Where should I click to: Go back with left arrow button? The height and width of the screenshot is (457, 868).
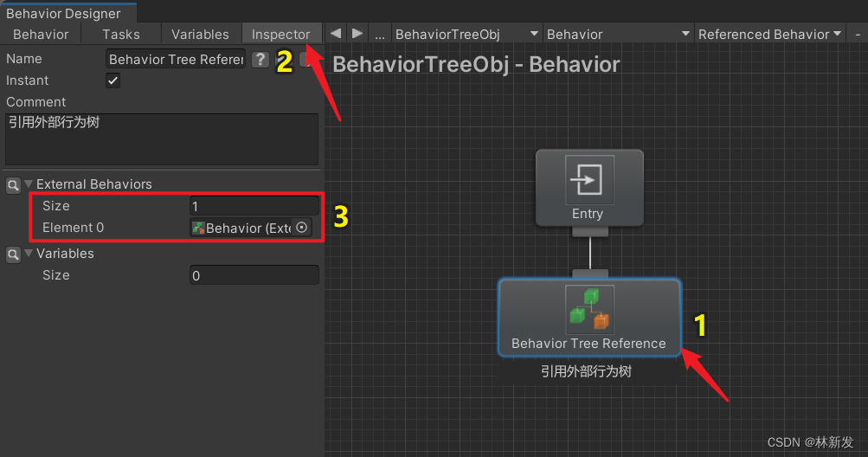pos(336,33)
